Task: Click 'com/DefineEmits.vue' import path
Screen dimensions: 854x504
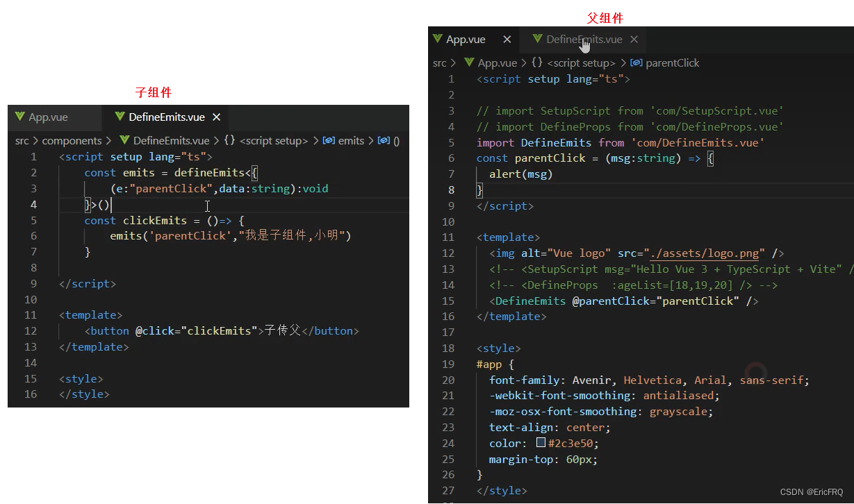Action: tap(698, 142)
